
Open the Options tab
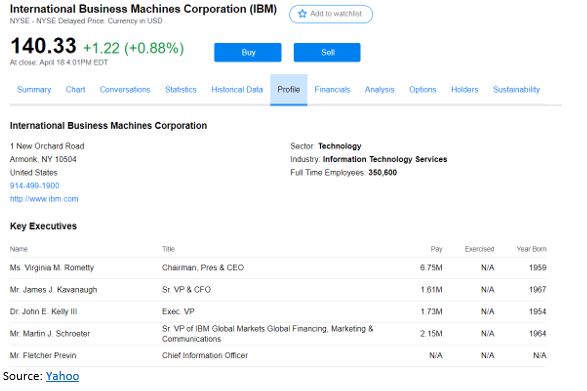(423, 90)
